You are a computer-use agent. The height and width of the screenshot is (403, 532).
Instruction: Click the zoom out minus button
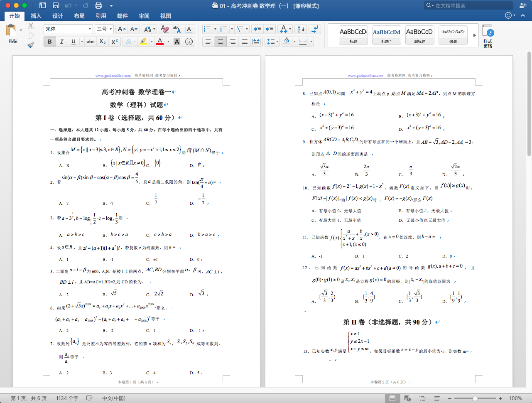450,398
